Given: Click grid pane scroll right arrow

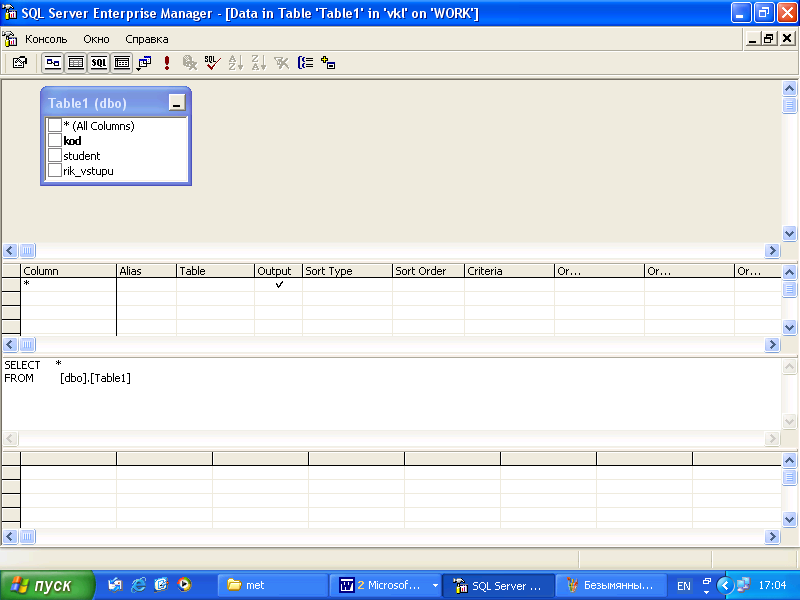Looking at the screenshot, I should pos(772,344).
